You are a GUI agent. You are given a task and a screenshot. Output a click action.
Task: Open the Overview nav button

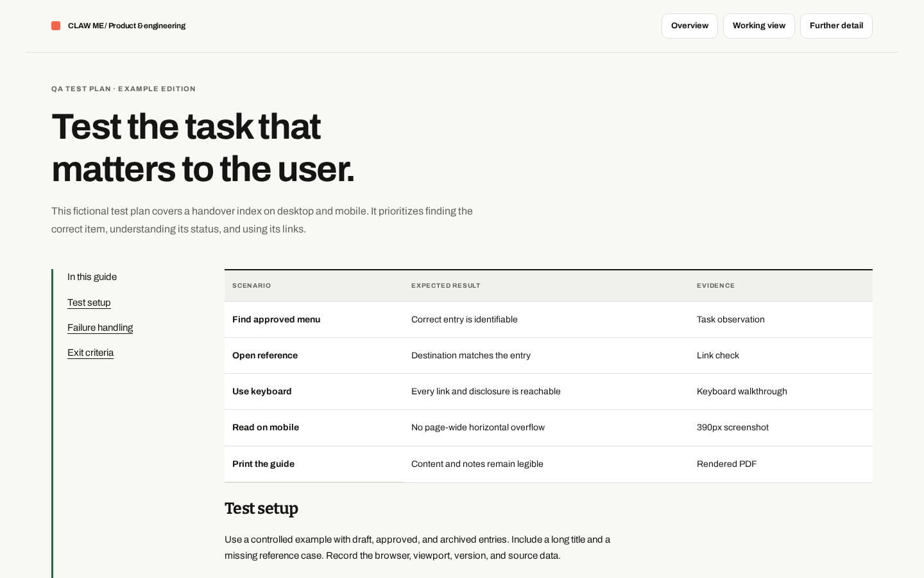pos(690,26)
